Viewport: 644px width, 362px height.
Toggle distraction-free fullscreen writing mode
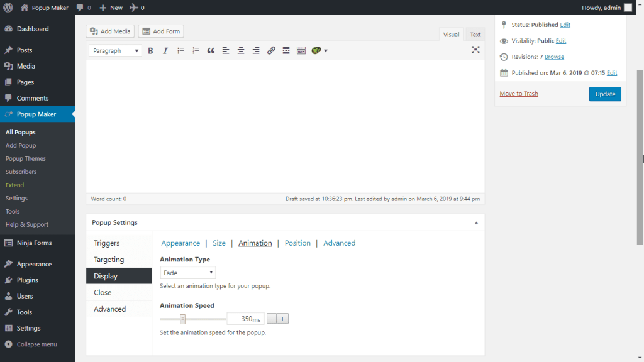click(476, 50)
